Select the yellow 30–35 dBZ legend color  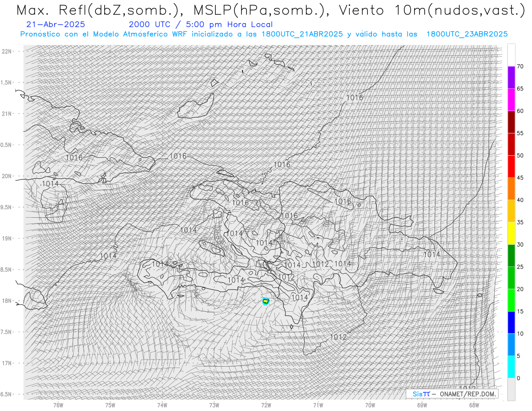pyautogui.click(x=511, y=233)
